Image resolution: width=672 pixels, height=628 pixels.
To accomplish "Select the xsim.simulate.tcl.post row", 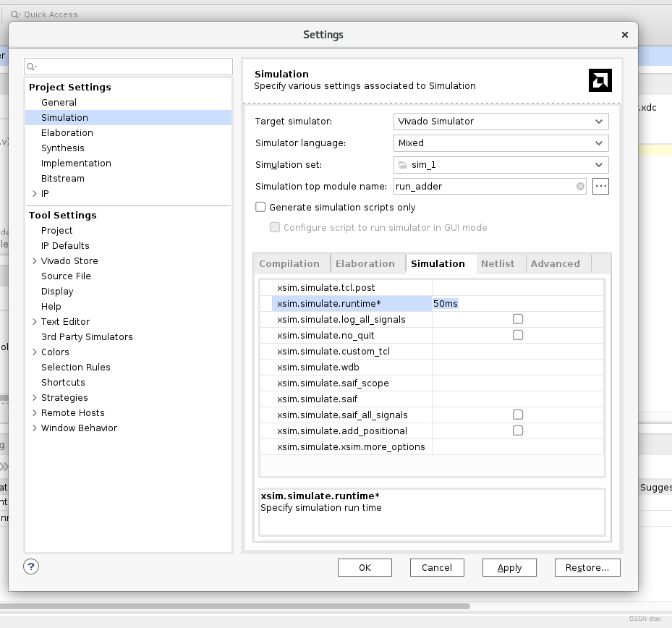I will [x=432, y=288].
